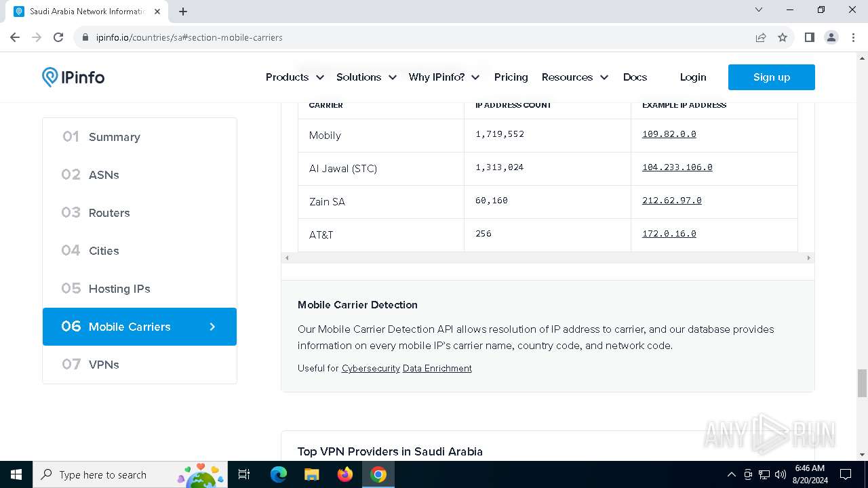Open the Data Enrichment link
The width and height of the screenshot is (868, 488).
(x=437, y=368)
